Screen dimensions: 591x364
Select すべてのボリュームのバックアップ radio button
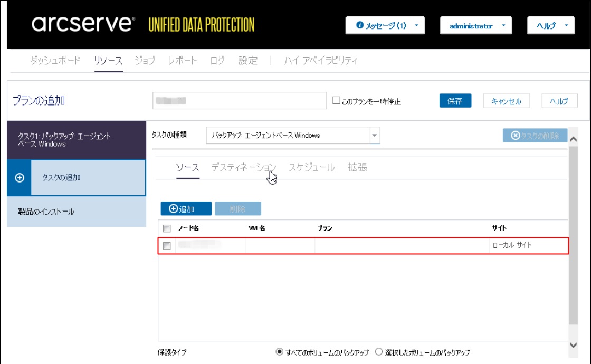[279, 352]
